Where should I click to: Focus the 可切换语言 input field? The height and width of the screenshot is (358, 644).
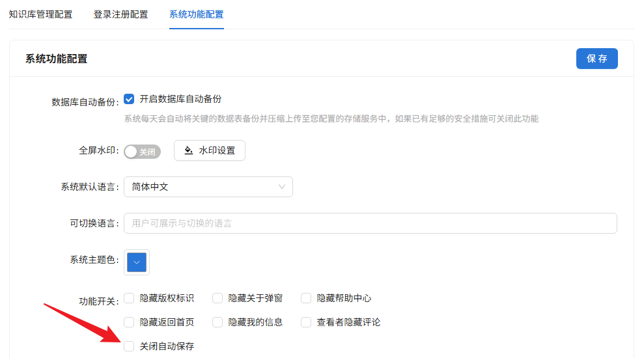pyautogui.click(x=371, y=223)
